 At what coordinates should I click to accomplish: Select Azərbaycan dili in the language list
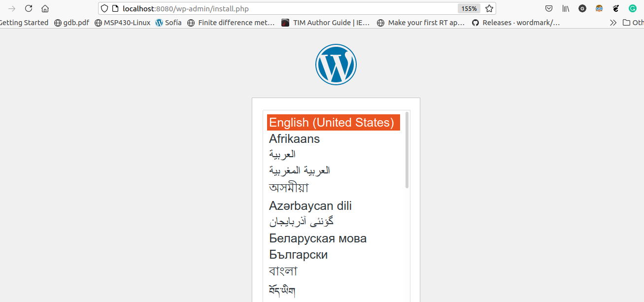(334, 205)
